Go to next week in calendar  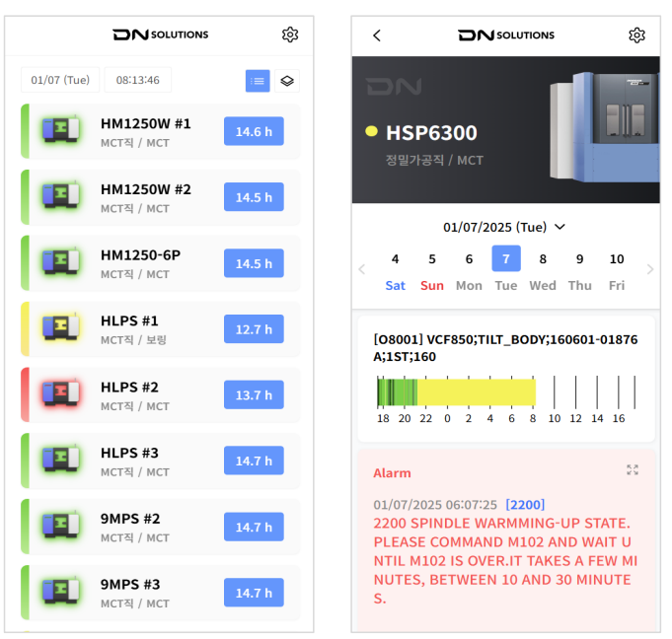click(649, 269)
